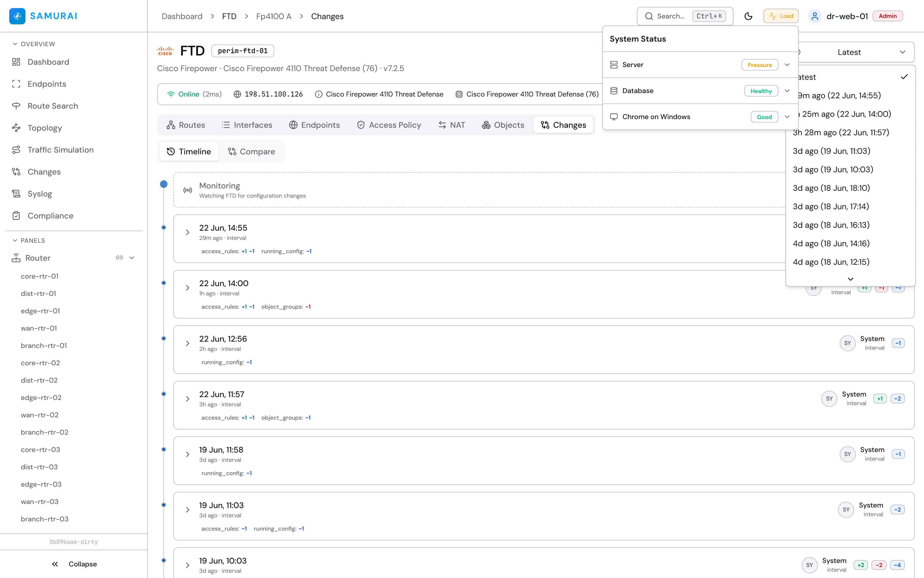Expand the 22 Jun, 14:55 change entry

click(187, 232)
